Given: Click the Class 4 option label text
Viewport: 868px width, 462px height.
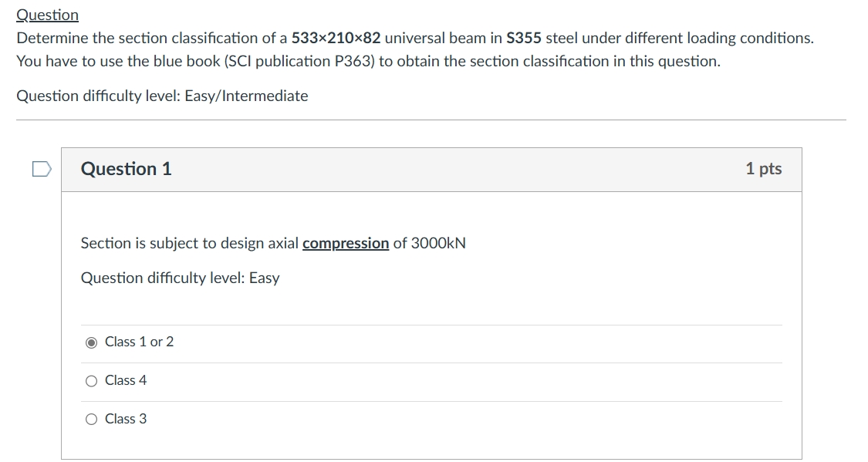Looking at the screenshot, I should [125, 379].
